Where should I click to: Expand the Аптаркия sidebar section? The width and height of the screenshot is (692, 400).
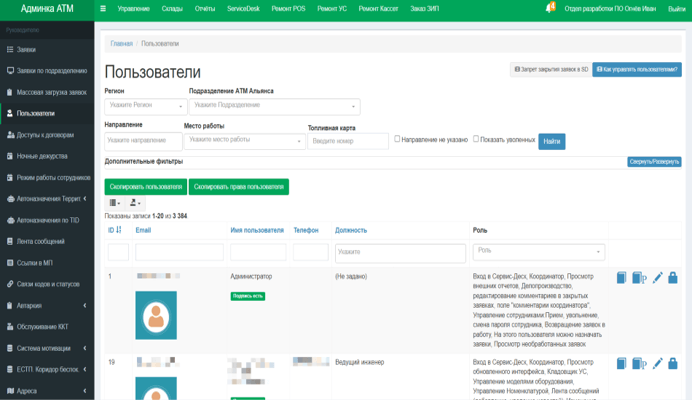click(47, 306)
